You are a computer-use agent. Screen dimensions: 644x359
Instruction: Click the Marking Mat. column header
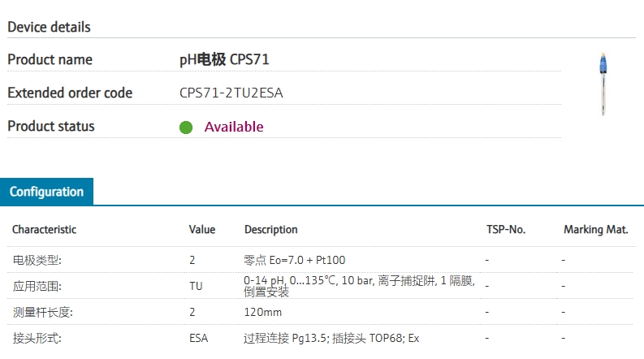[x=595, y=230]
